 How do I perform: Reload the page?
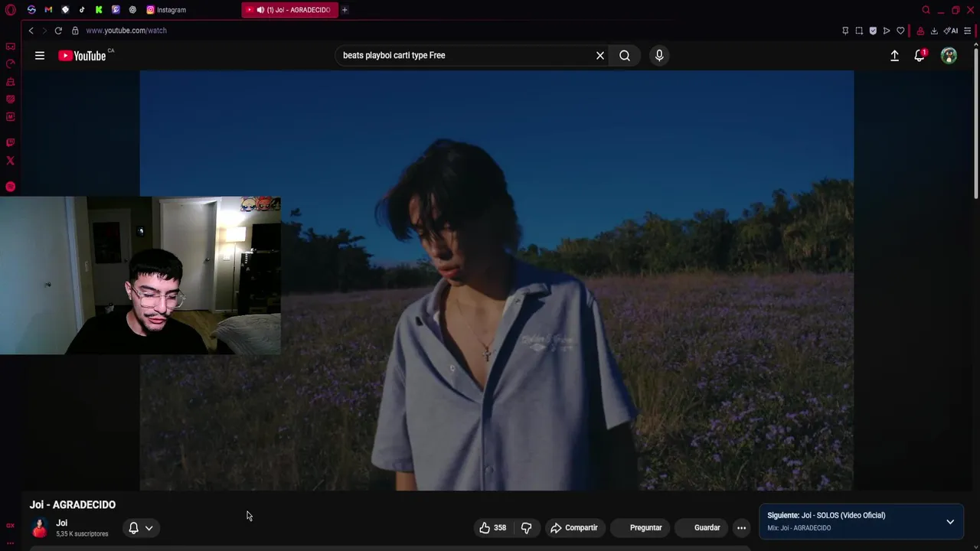58,31
